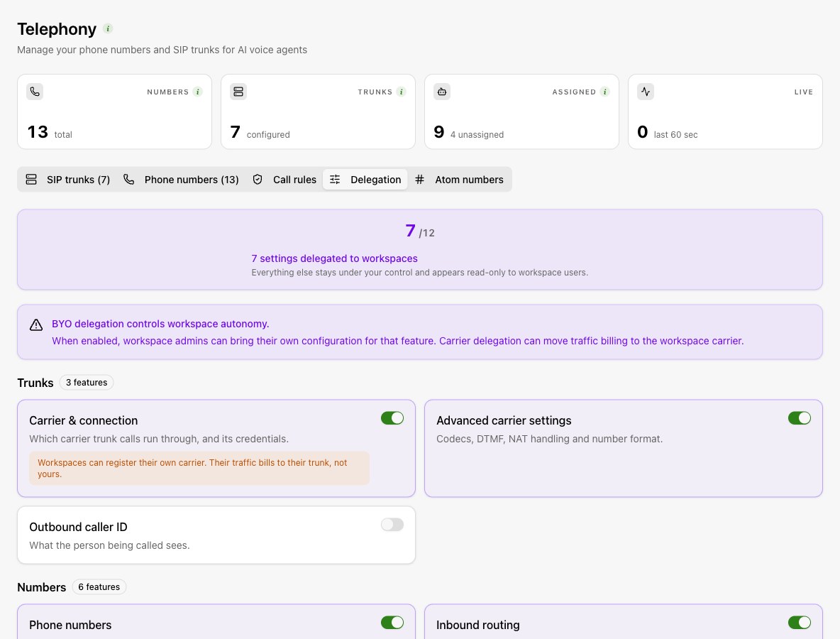Click the 'Codecs, DTMF, NAT handling' description
This screenshot has height=639, width=840.
[x=550, y=439]
